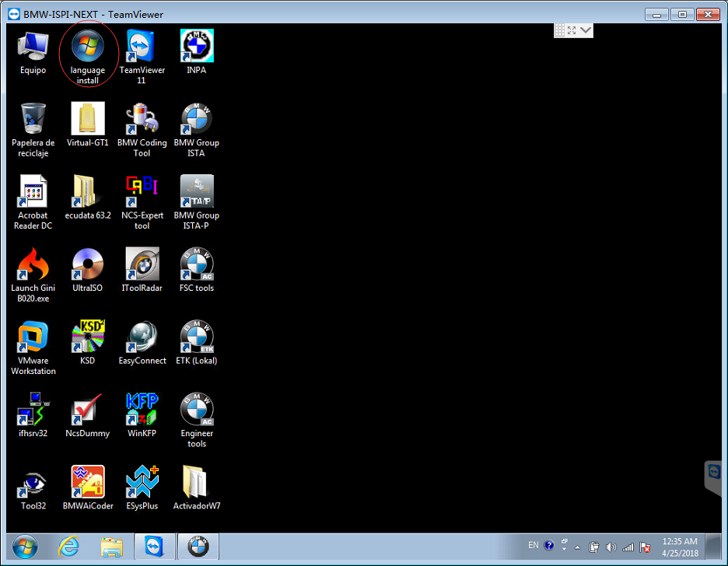Open the Windows Start menu

pos(25,547)
